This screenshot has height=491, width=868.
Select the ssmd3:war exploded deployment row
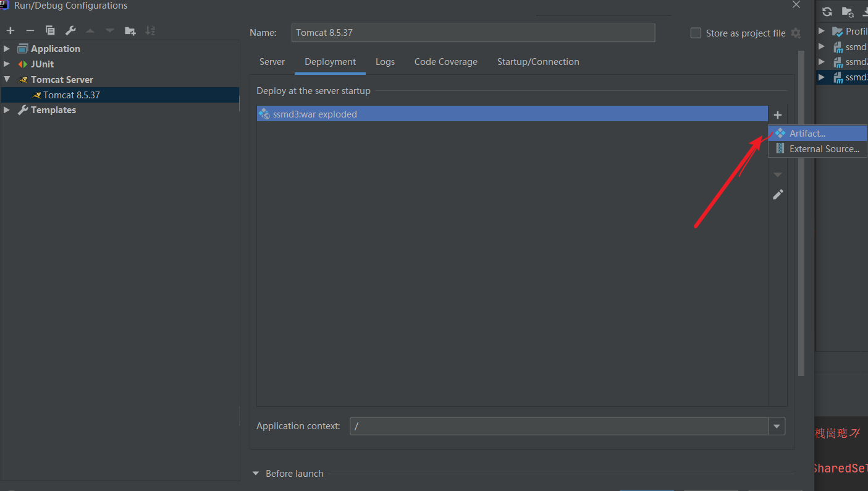point(512,114)
